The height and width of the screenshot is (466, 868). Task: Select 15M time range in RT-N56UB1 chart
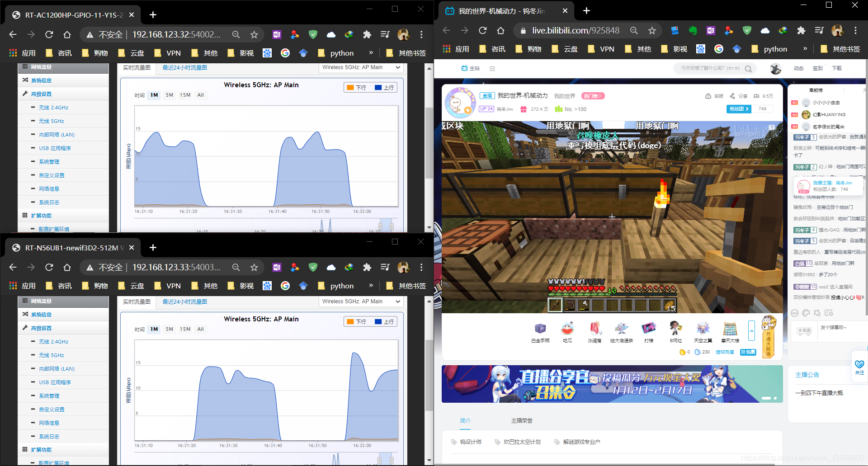(x=185, y=329)
